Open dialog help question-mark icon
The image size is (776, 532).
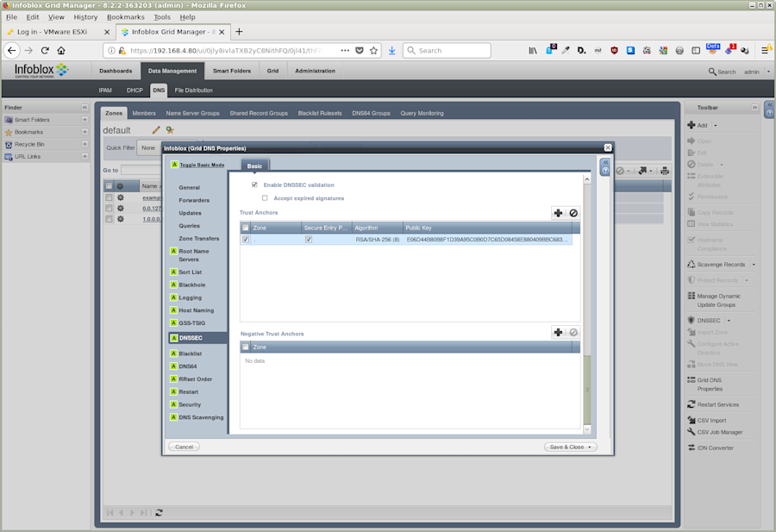point(604,171)
